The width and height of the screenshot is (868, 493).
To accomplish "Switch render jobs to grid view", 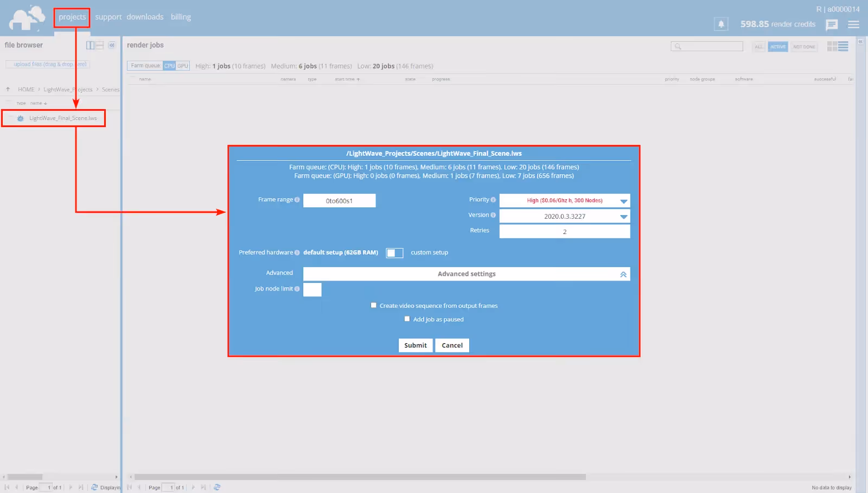I will tap(832, 46).
